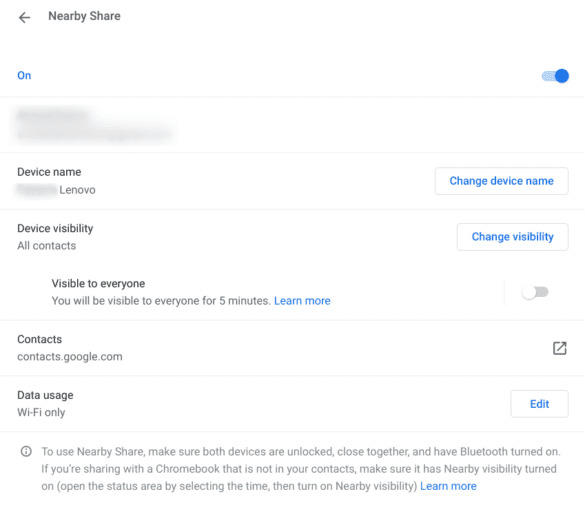Click the blue On status label

tap(24, 75)
